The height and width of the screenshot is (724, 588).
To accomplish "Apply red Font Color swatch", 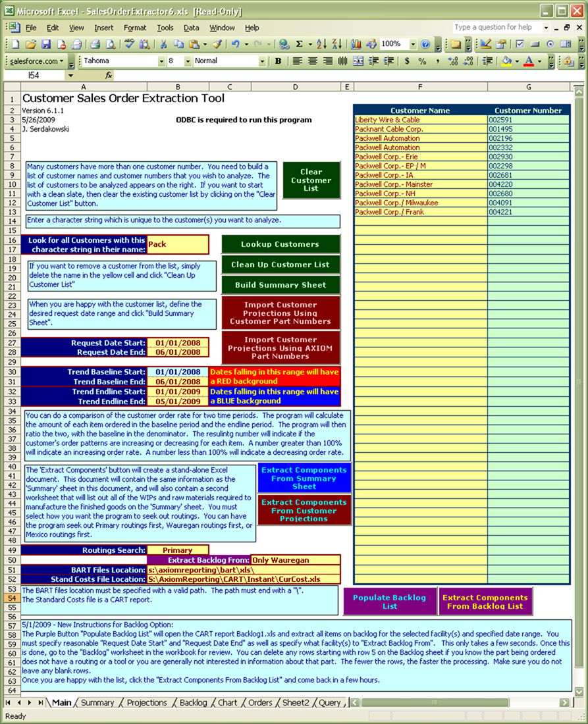I will pos(529,61).
